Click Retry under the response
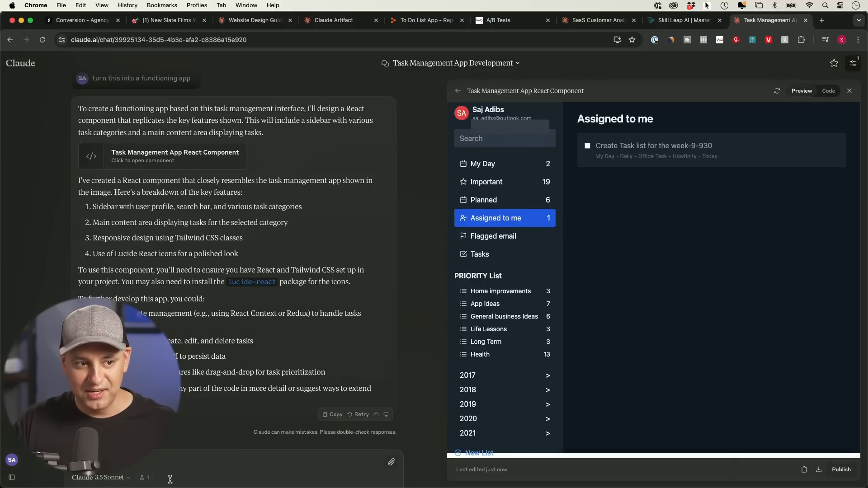Screen dimensions: 868x488 point(358,414)
